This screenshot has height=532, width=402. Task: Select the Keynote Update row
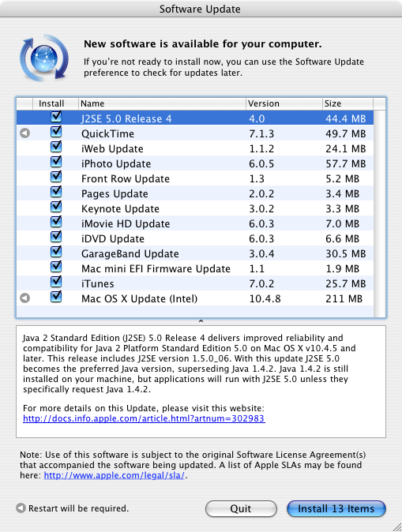195,208
